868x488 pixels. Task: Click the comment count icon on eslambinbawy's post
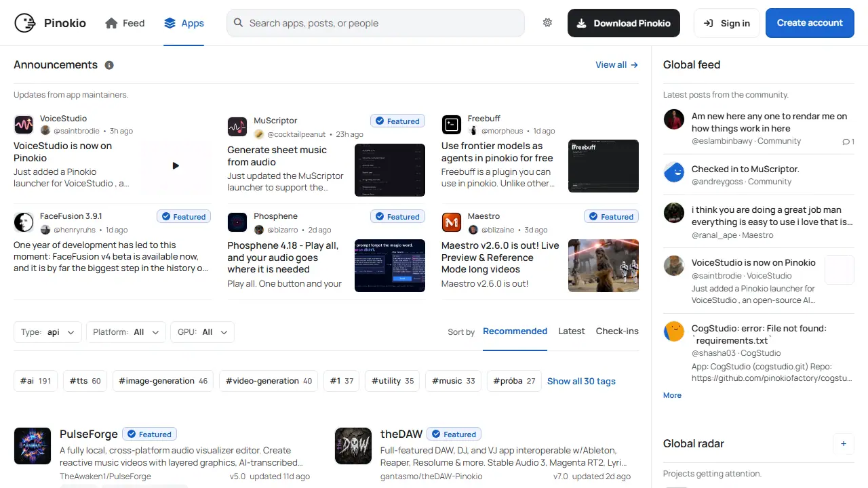coord(848,142)
